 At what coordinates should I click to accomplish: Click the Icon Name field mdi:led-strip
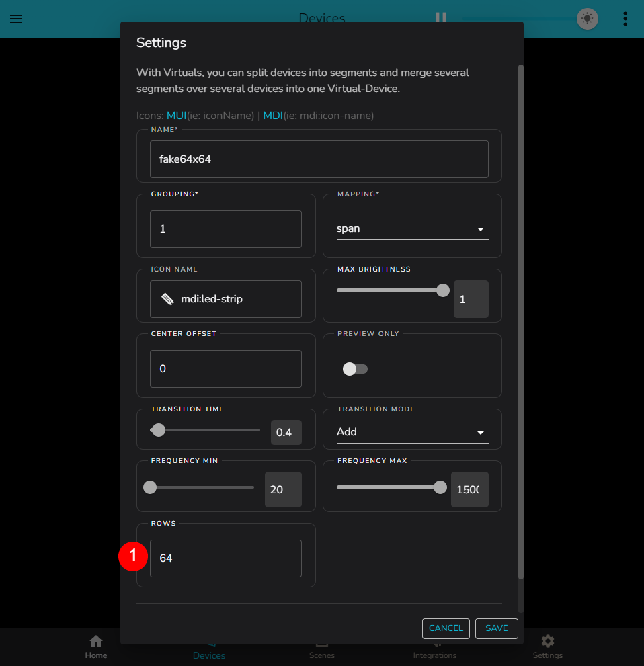pyautogui.click(x=226, y=299)
